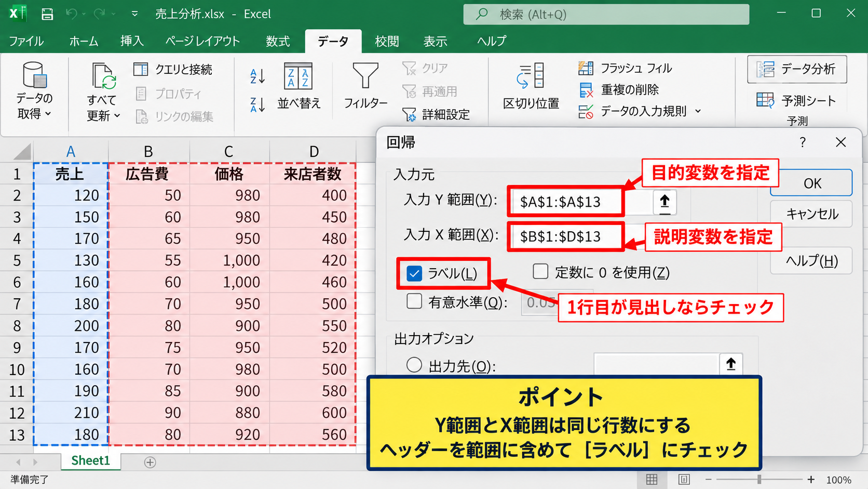This screenshot has height=489, width=868.
Task: Toggle the フィルター funnel icon
Action: click(365, 76)
